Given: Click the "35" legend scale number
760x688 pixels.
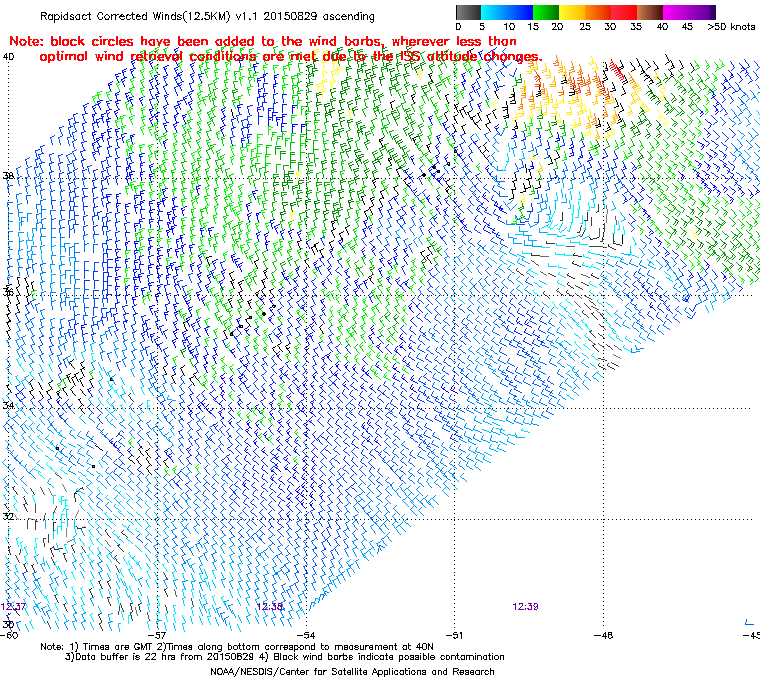Looking at the screenshot, I should (636, 27).
